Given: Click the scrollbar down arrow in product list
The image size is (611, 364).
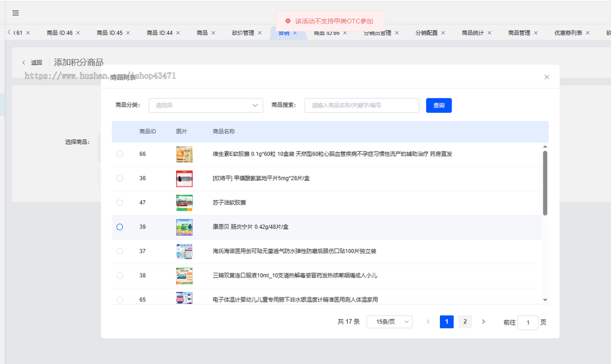Looking at the screenshot, I should pyautogui.click(x=545, y=300).
